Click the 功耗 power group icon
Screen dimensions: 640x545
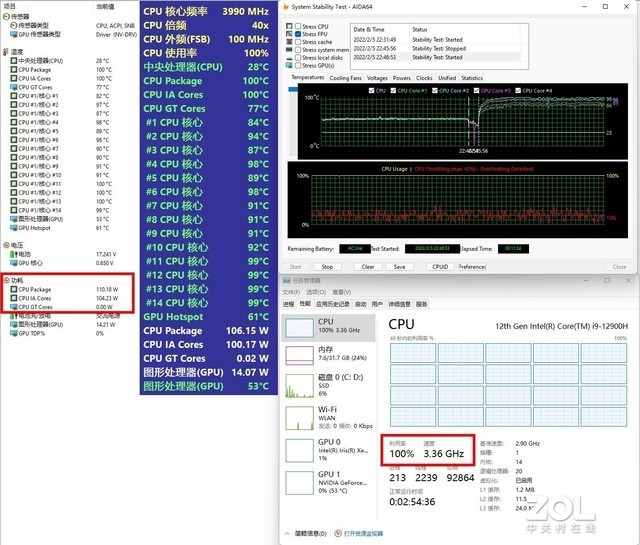[x=6, y=280]
